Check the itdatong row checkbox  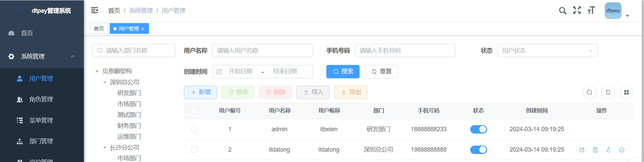click(x=194, y=150)
